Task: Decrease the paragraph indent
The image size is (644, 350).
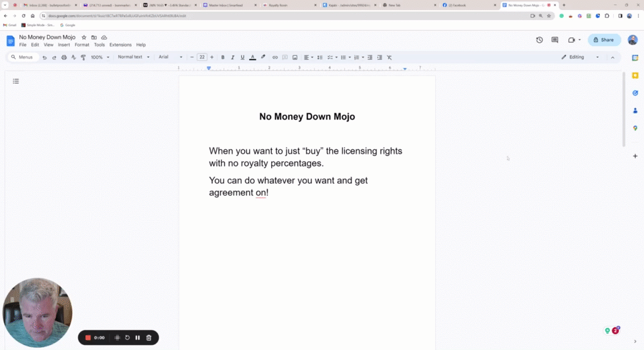Action: pos(370,57)
